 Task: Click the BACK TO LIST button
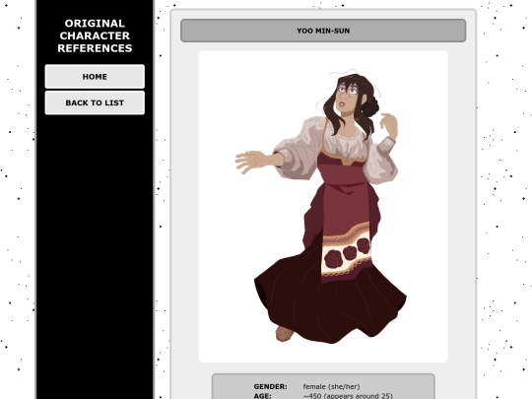[95, 102]
